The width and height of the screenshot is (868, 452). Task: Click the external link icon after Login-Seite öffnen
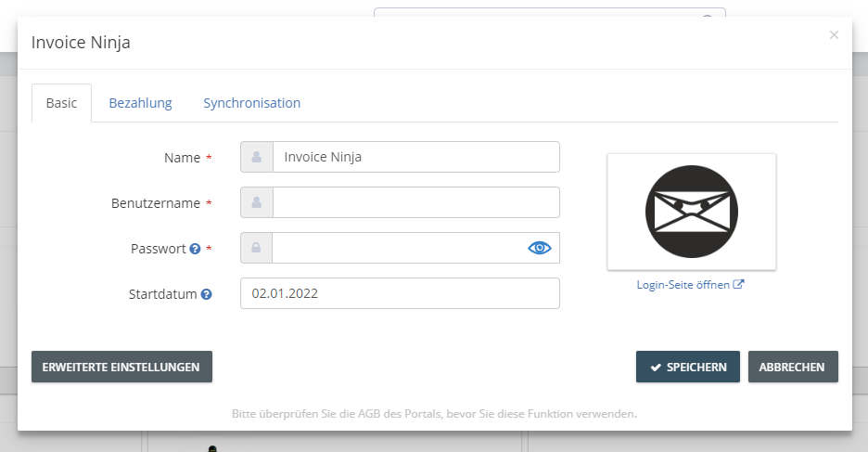coord(738,284)
